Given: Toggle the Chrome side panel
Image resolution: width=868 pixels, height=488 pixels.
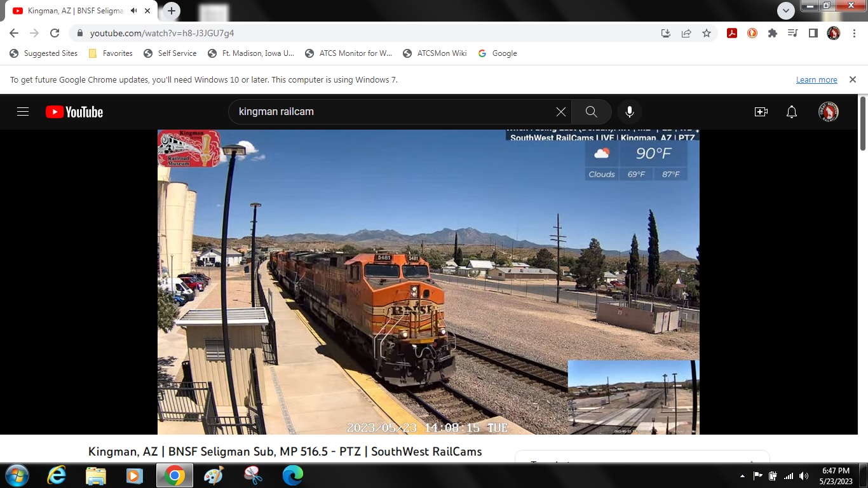Looking at the screenshot, I should pyautogui.click(x=813, y=33).
